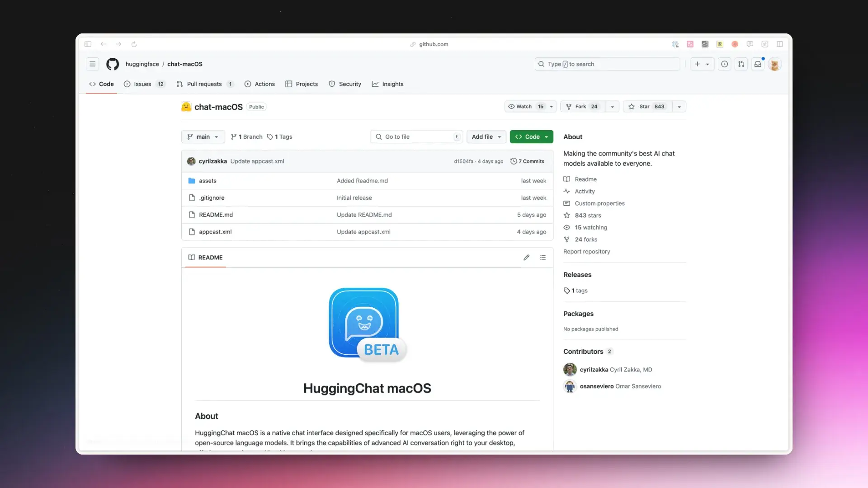Open the GitHub homepage Octocat logo
This screenshot has height=488, width=868.
[113, 64]
